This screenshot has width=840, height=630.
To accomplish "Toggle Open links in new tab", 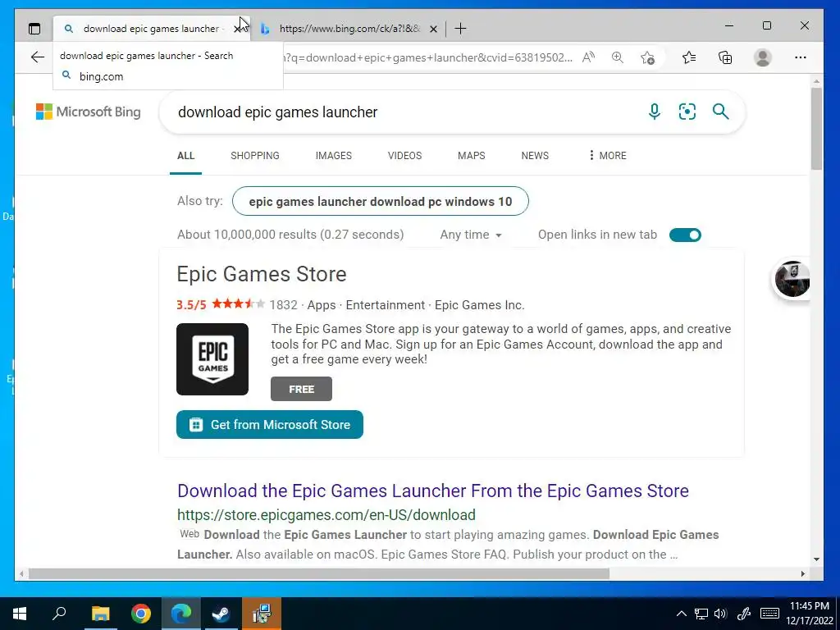I will click(x=685, y=235).
